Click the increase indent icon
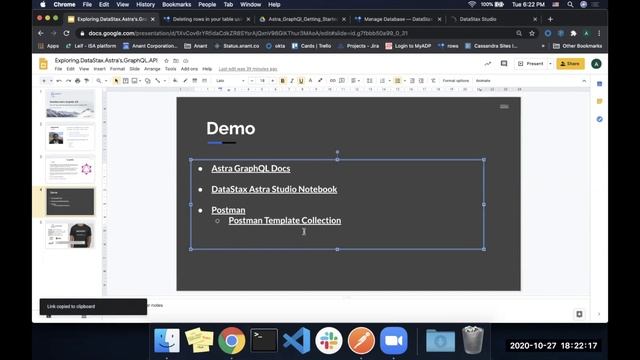The width and height of the screenshot is (640, 360). 421,81
